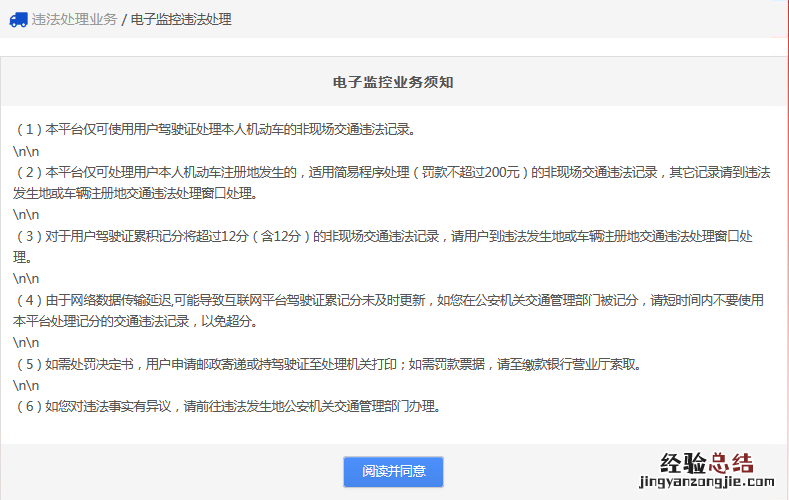Image resolution: width=789 pixels, height=500 pixels.
Task: Click the 电子监控业务须知 panel heading
Action: 394,82
